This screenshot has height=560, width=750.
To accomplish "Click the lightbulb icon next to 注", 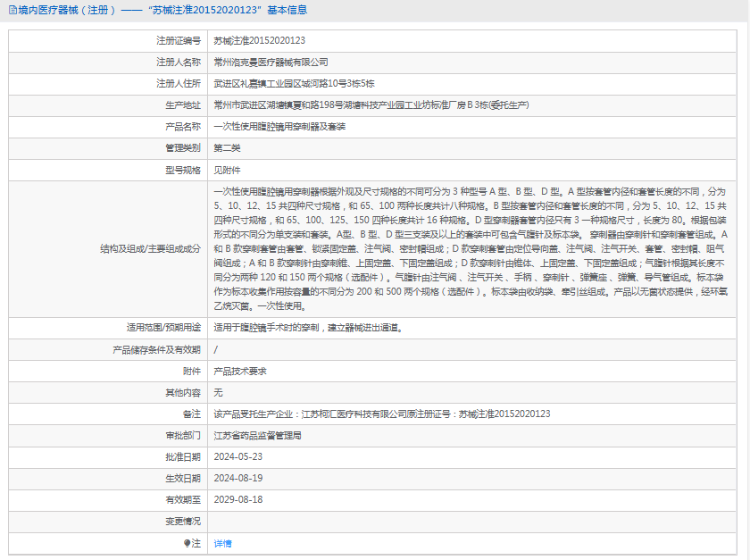I will tap(187, 543).
